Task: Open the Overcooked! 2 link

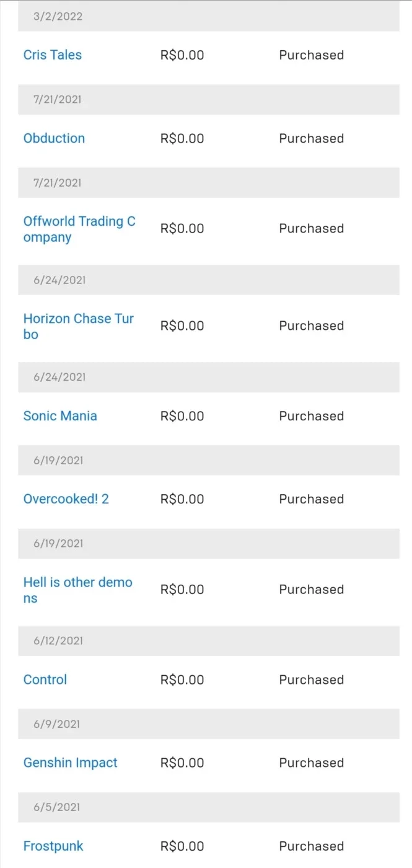Action: 66,499
